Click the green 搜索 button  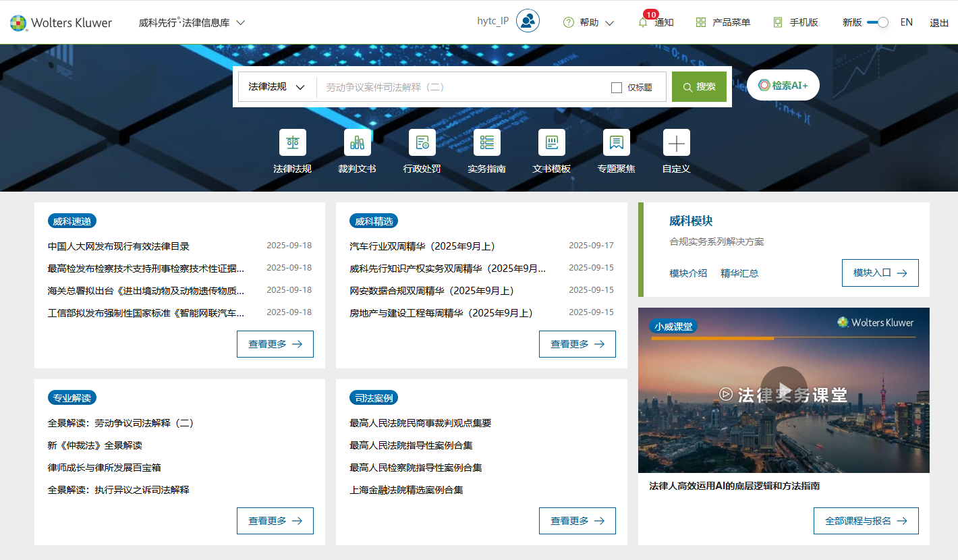(x=699, y=87)
